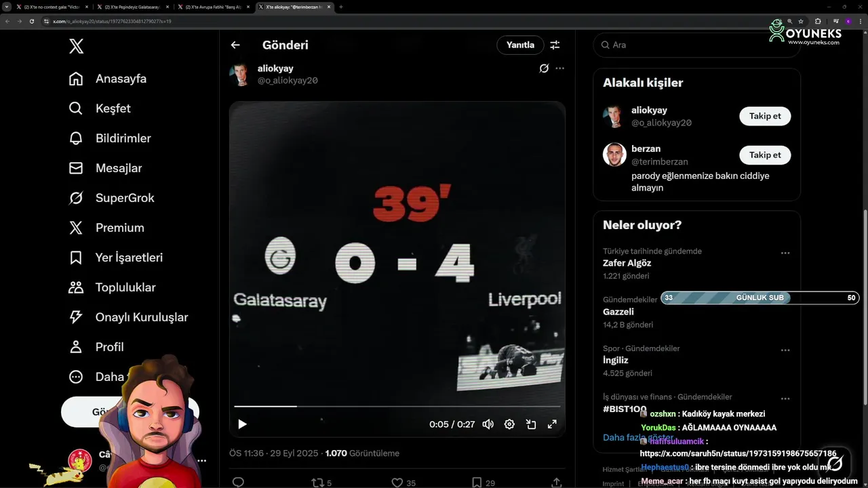Open the video settings gear
Viewport: 868px width, 488px height.
click(509, 424)
